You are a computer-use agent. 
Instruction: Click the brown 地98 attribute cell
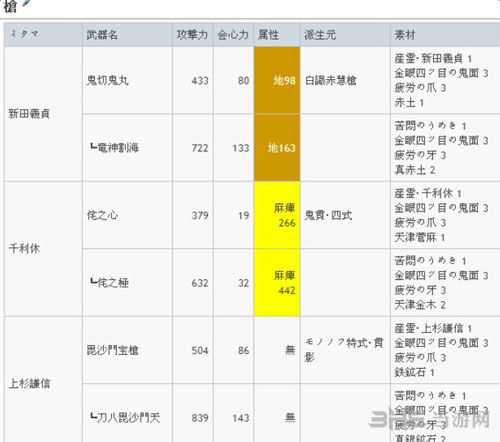coord(277,80)
